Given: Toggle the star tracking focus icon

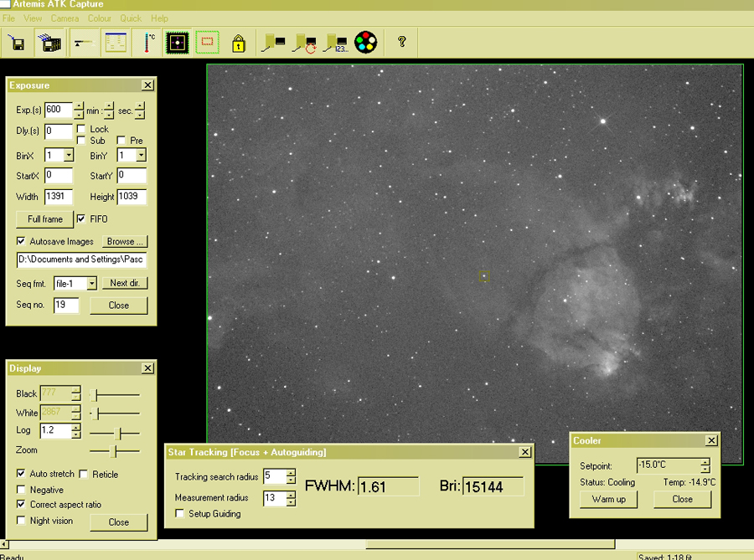Looking at the screenshot, I should pyautogui.click(x=176, y=43).
